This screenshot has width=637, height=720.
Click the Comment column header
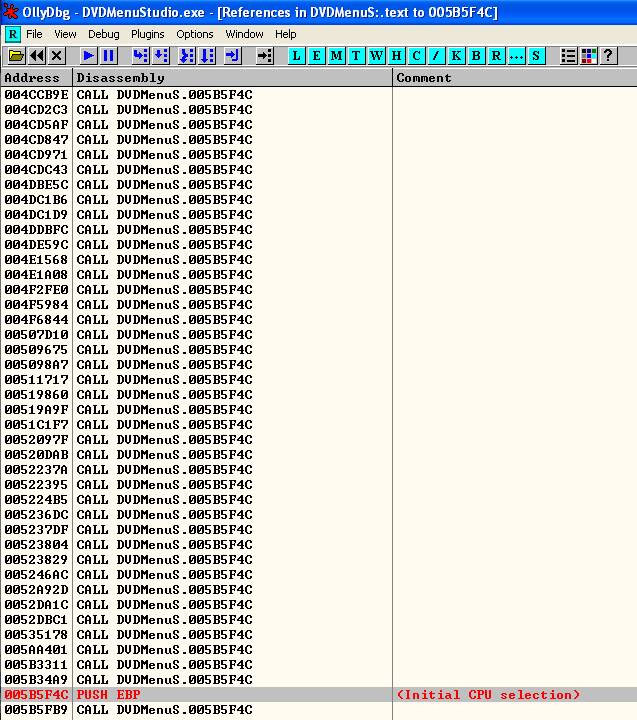click(515, 78)
